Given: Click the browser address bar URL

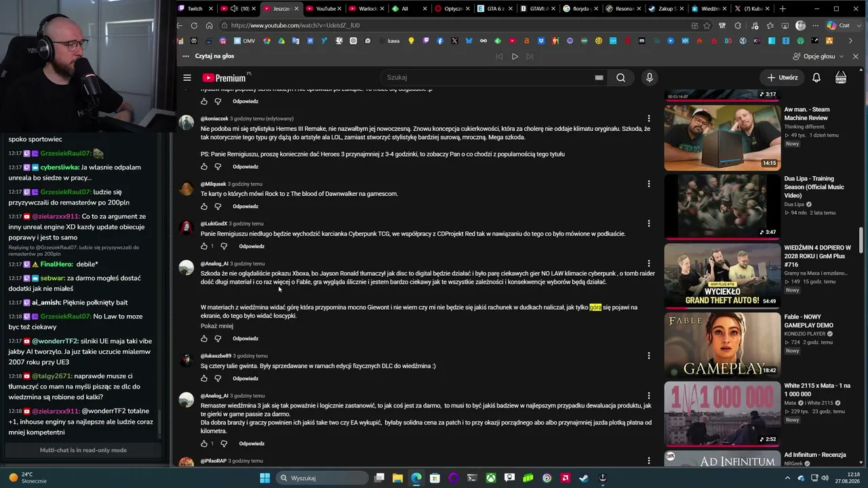Looking at the screenshot, I should (295, 26).
